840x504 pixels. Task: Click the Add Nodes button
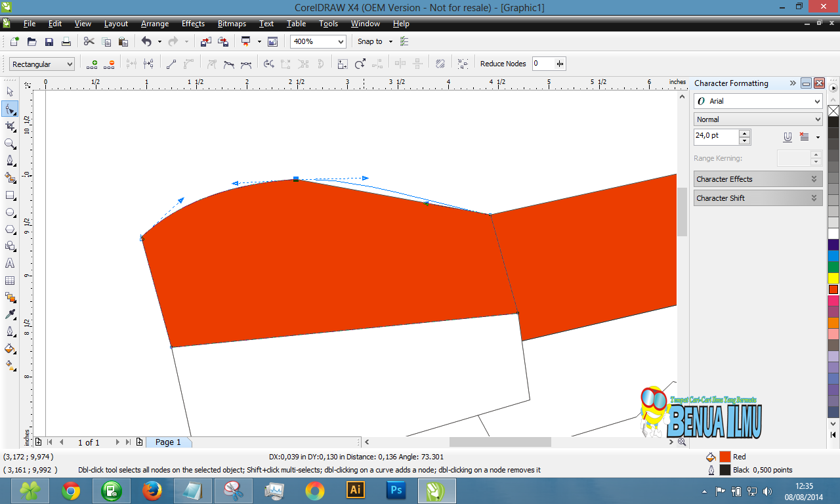[92, 64]
